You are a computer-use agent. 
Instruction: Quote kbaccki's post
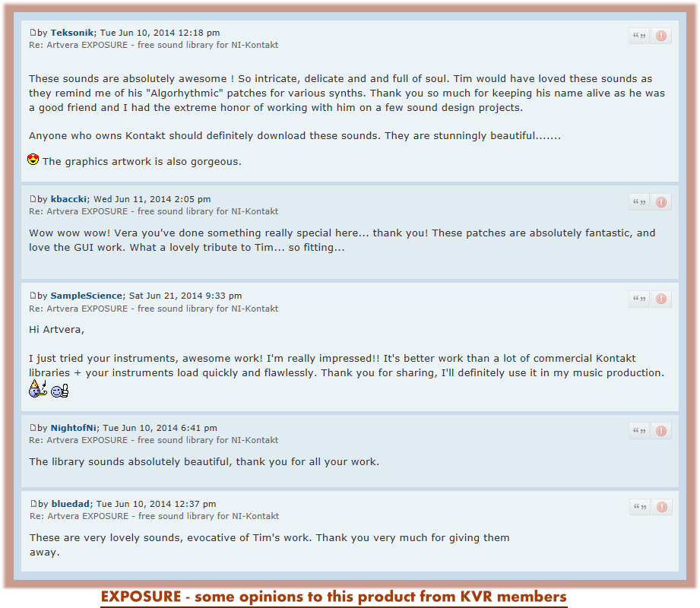pos(639,202)
